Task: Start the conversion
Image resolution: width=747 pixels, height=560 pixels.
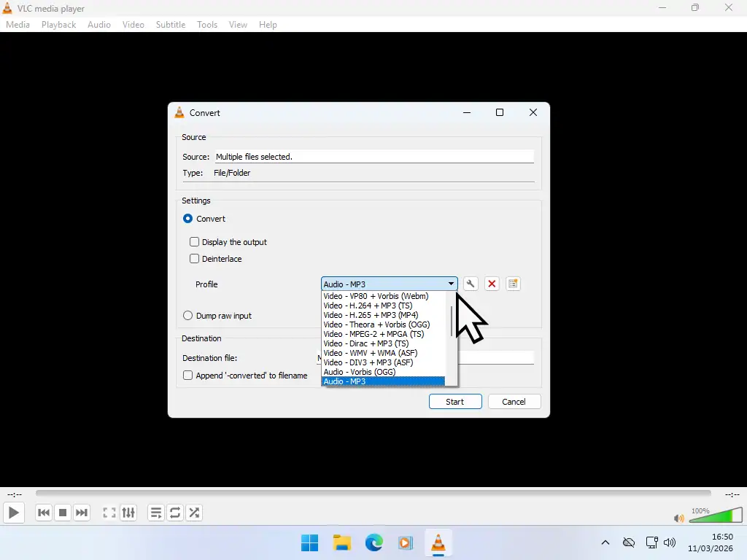Action: [x=455, y=401]
